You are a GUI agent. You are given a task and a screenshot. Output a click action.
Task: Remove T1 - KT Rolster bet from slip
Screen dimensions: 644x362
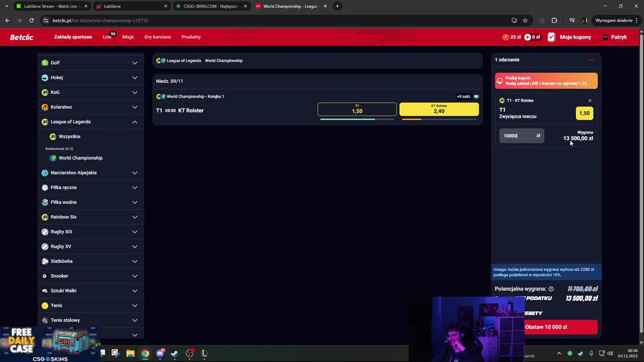point(590,101)
